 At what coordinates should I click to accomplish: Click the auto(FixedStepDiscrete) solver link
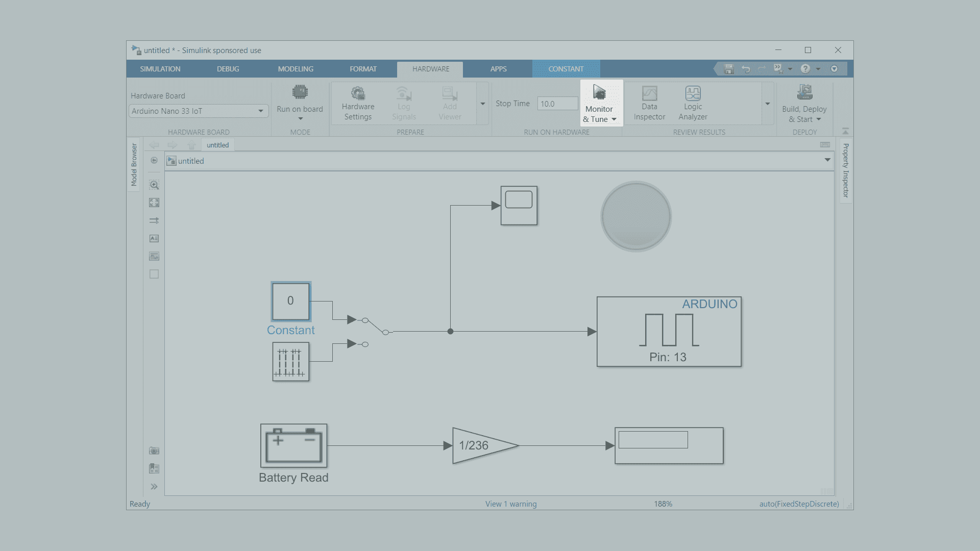click(x=799, y=504)
